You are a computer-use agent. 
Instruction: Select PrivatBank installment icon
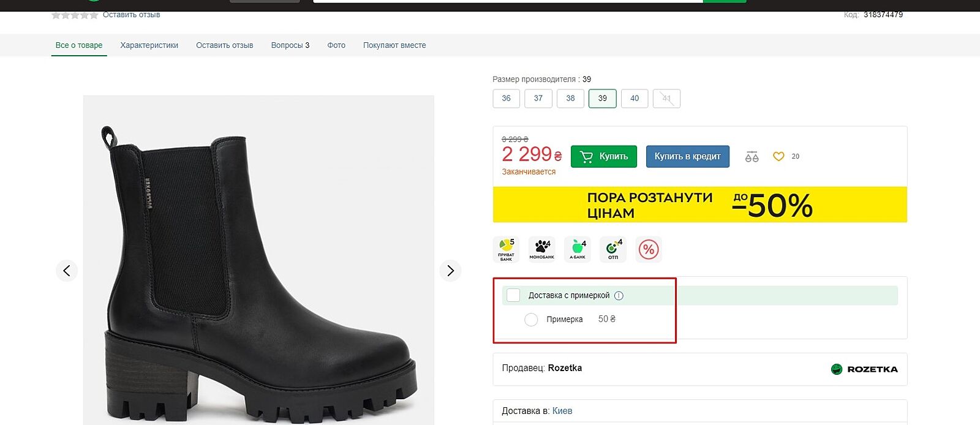pos(506,249)
